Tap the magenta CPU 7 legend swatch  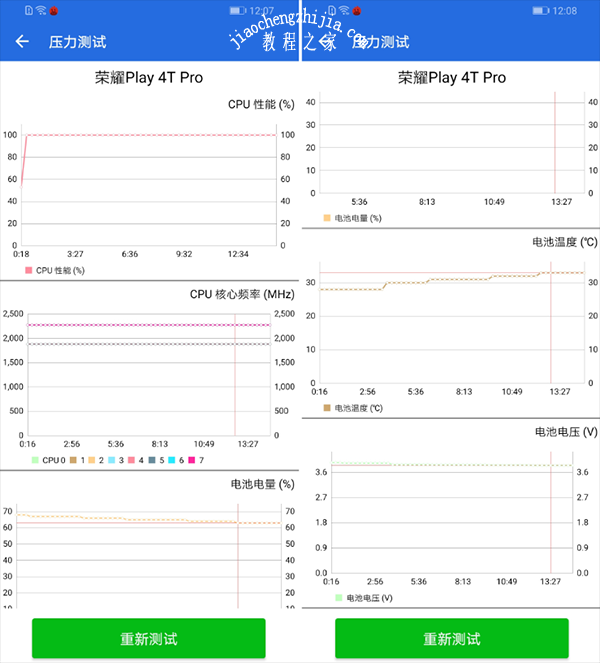(192, 460)
